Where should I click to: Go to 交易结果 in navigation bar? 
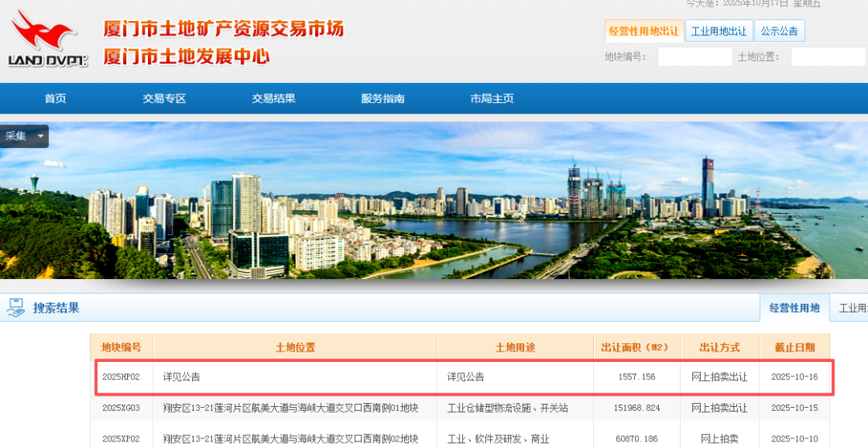(x=273, y=99)
